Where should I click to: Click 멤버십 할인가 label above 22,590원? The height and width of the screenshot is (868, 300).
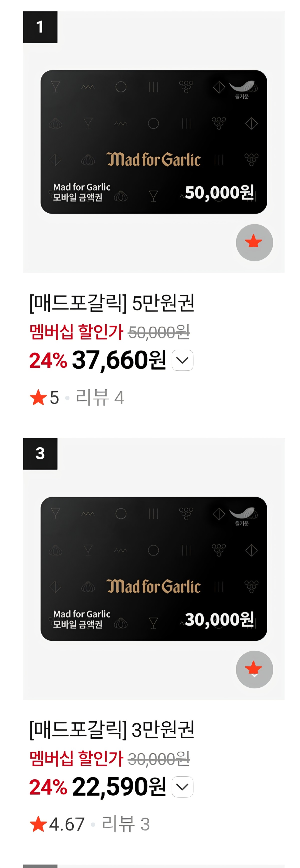click(76, 759)
